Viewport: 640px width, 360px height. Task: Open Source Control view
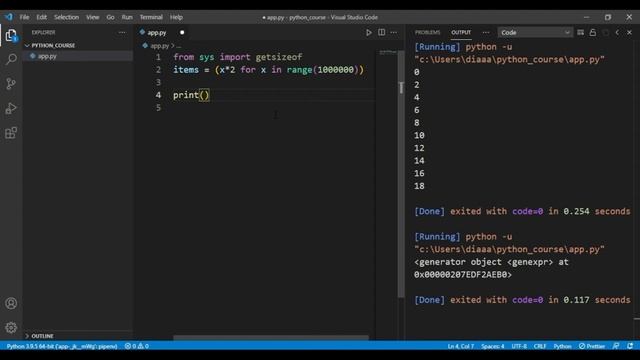11,84
